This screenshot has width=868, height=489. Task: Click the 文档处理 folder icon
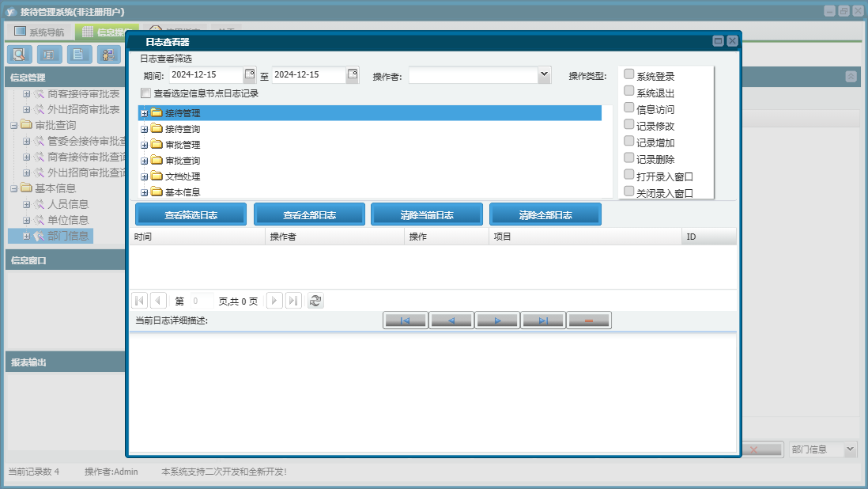click(157, 176)
